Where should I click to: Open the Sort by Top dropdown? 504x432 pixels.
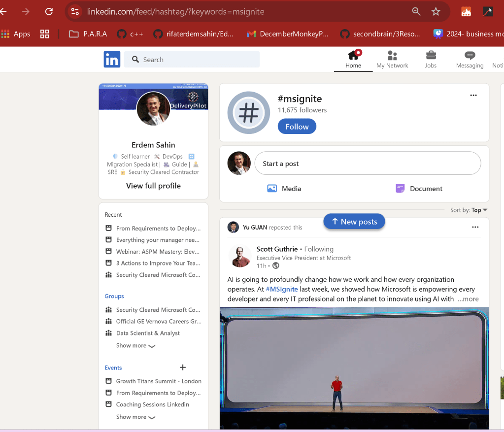click(x=469, y=210)
